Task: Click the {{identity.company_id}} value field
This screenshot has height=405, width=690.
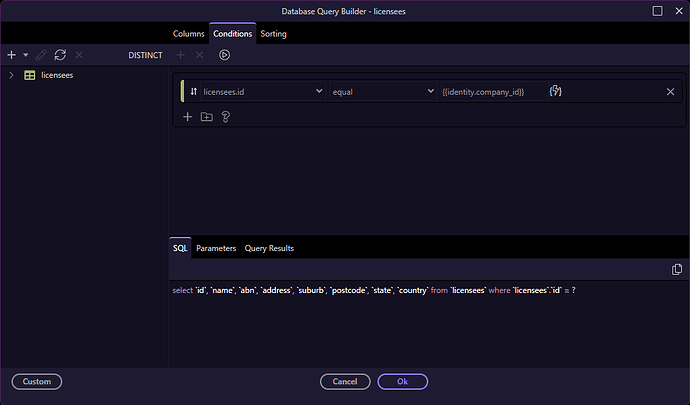Action: tap(490, 91)
